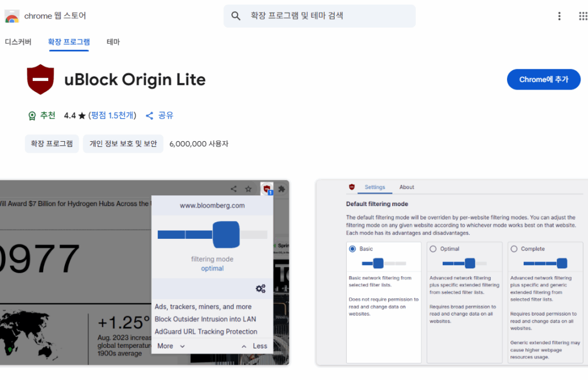Viewport: 588px width, 380px height.
Task: Select the Optimal filtering mode radio button
Action: [x=433, y=249]
